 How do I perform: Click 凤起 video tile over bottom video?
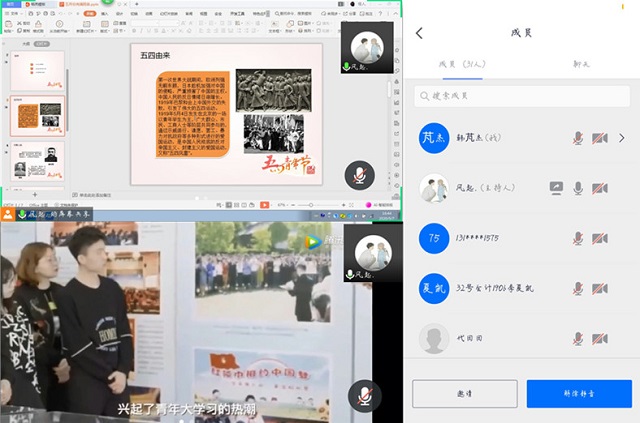tap(373, 254)
